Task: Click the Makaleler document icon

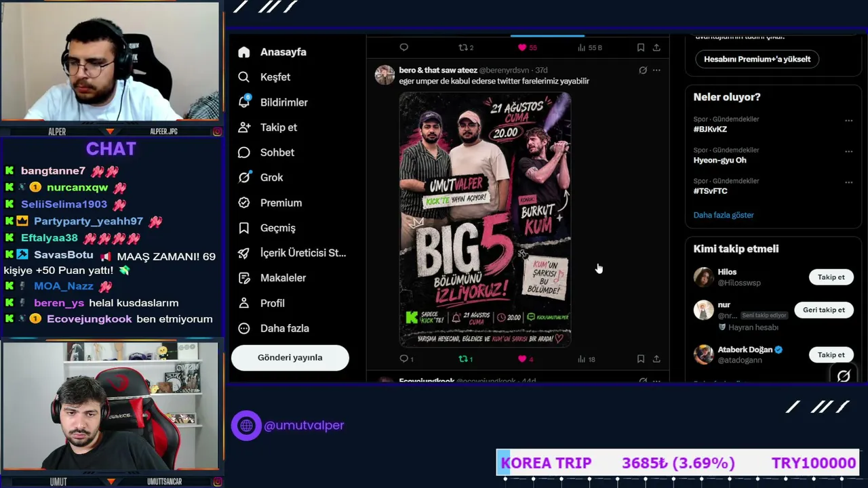Action: 244,278
